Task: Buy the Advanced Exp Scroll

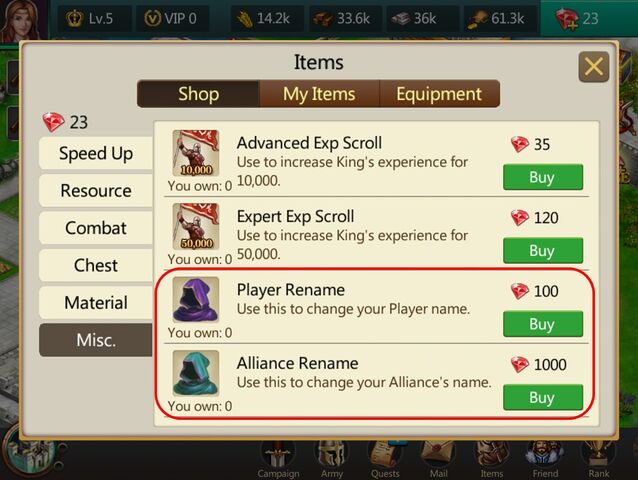Action: pos(543,177)
